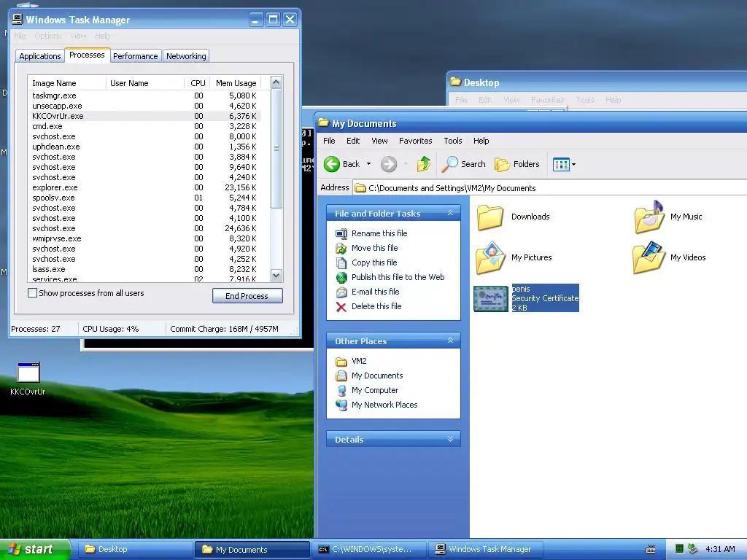
Task: Open the Favorites menu in My Documents
Action: [415, 141]
